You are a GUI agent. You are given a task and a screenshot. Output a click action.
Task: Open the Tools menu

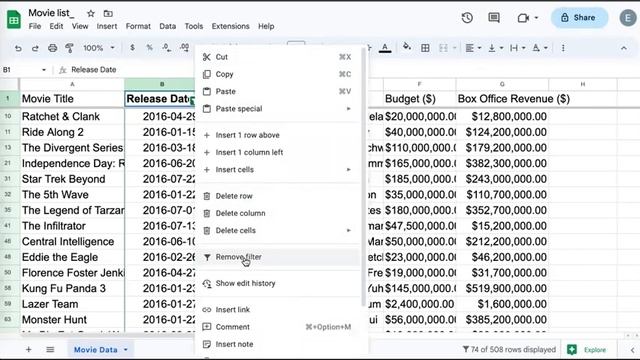point(193,26)
